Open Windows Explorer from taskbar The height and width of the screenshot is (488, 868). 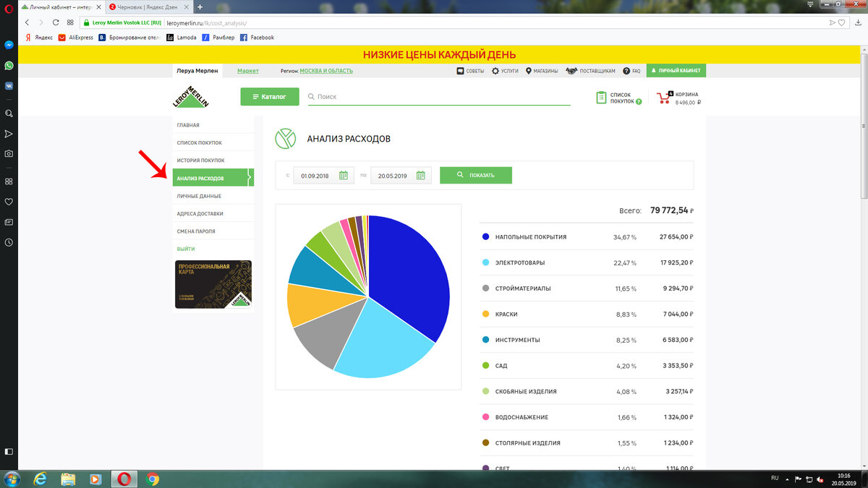click(x=68, y=479)
